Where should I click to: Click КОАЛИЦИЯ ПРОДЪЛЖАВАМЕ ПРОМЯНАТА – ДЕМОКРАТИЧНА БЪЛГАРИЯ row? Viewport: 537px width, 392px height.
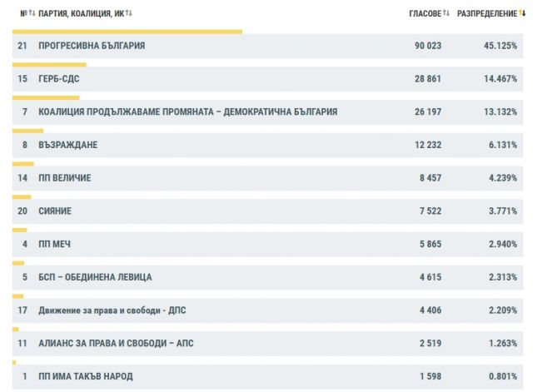(187, 112)
